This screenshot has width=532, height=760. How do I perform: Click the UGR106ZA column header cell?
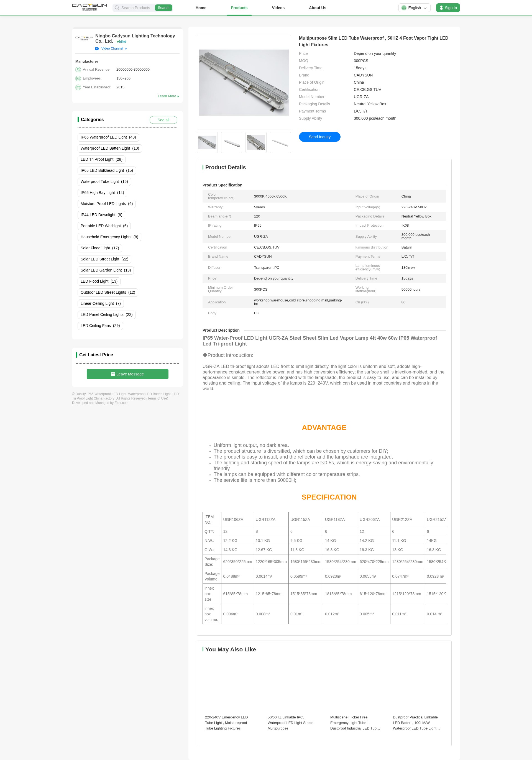[237, 520]
